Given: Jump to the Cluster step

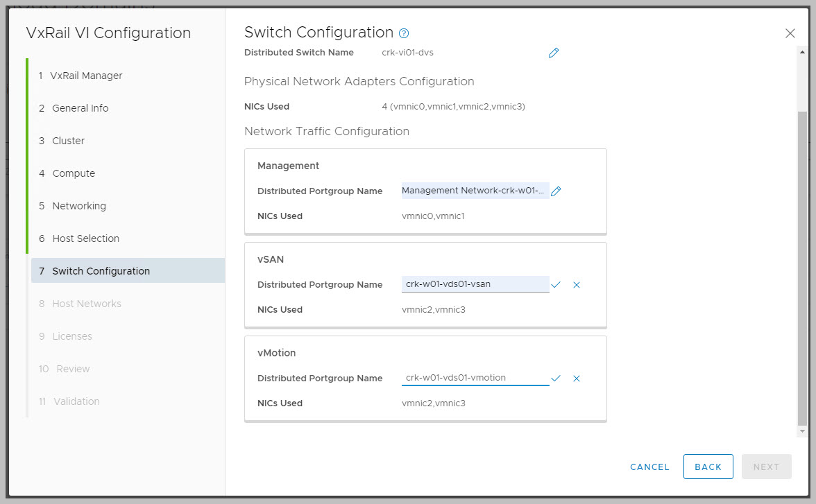Looking at the screenshot, I should (68, 141).
